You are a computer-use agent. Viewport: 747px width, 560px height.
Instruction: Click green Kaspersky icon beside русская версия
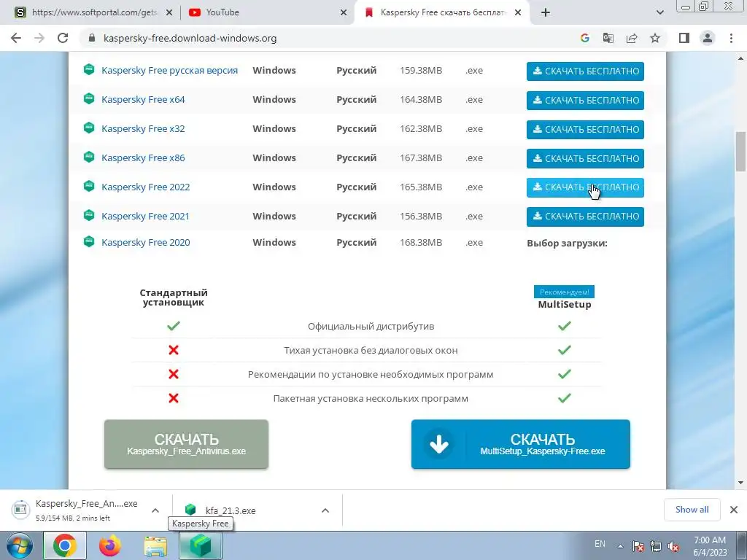88,69
